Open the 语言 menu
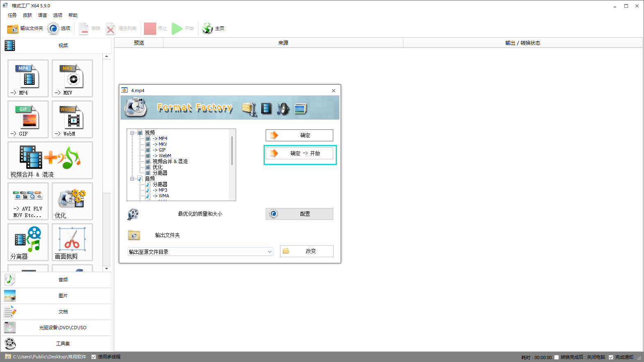 (x=43, y=15)
